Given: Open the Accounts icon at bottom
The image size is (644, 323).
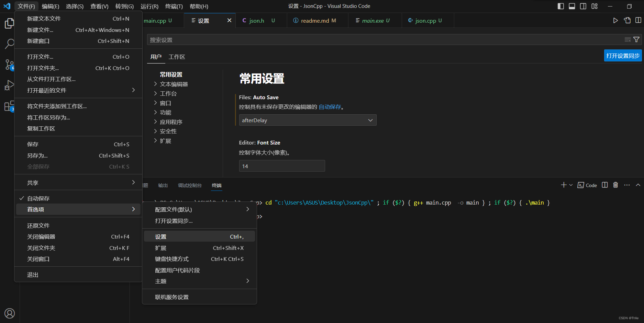Looking at the screenshot, I should coord(10,313).
